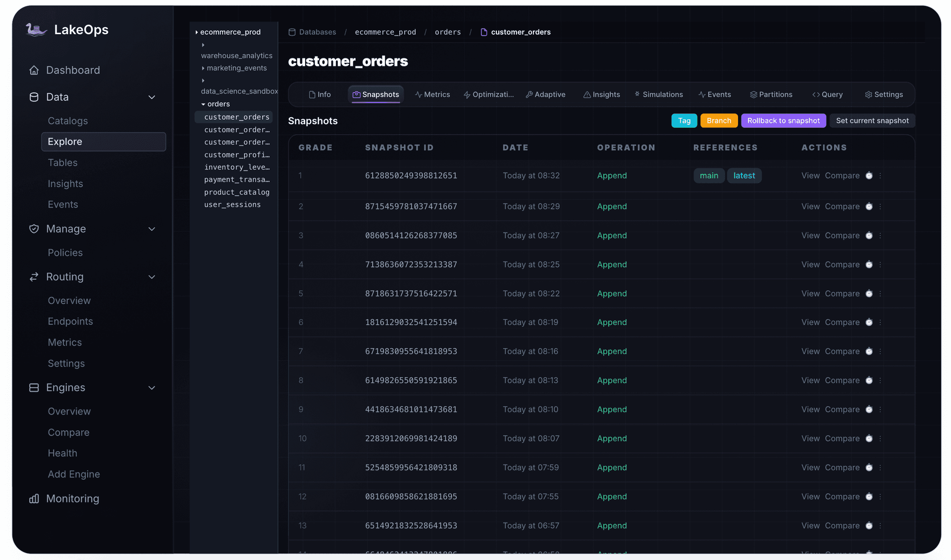Expand the data_science_sandbox tree arrow

tap(203, 81)
